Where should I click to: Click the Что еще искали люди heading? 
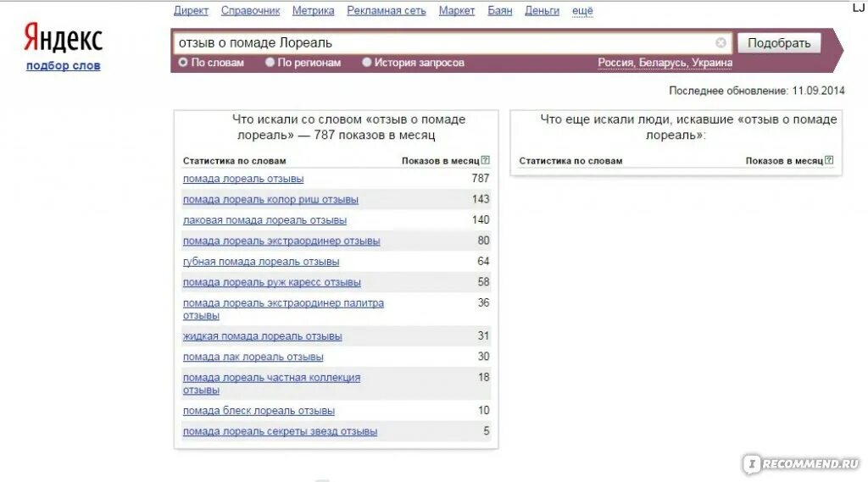tap(688, 127)
